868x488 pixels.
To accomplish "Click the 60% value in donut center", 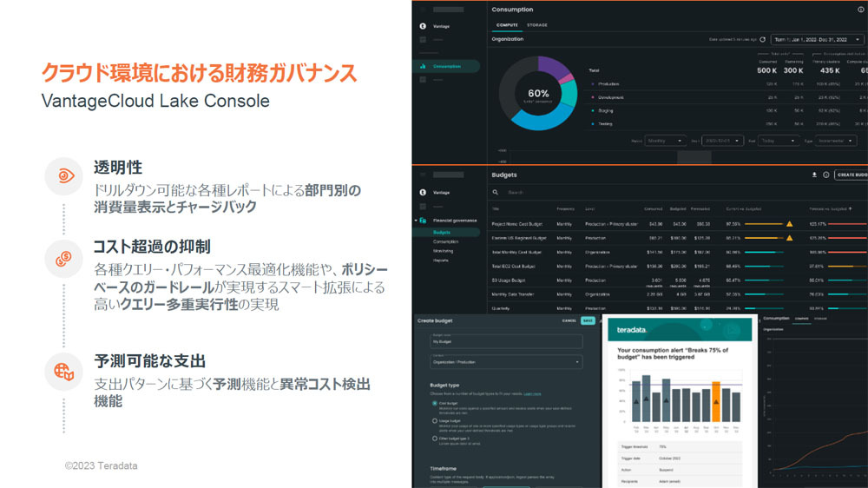I will click(x=538, y=93).
